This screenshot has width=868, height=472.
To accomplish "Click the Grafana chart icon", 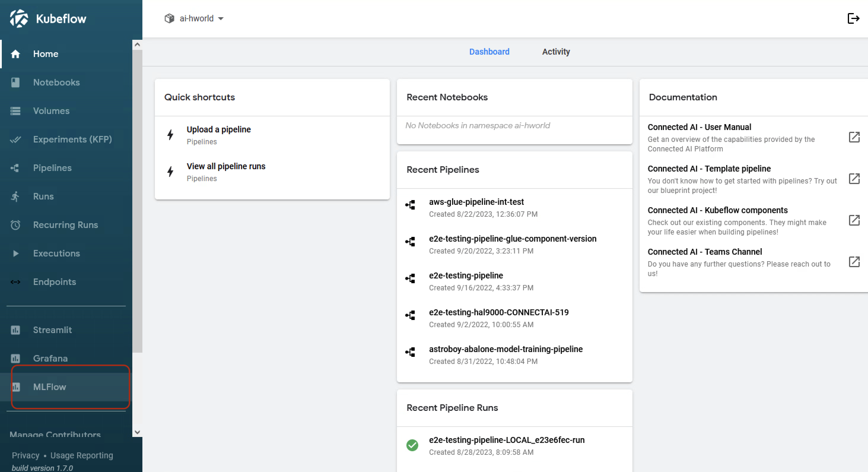I will point(15,358).
